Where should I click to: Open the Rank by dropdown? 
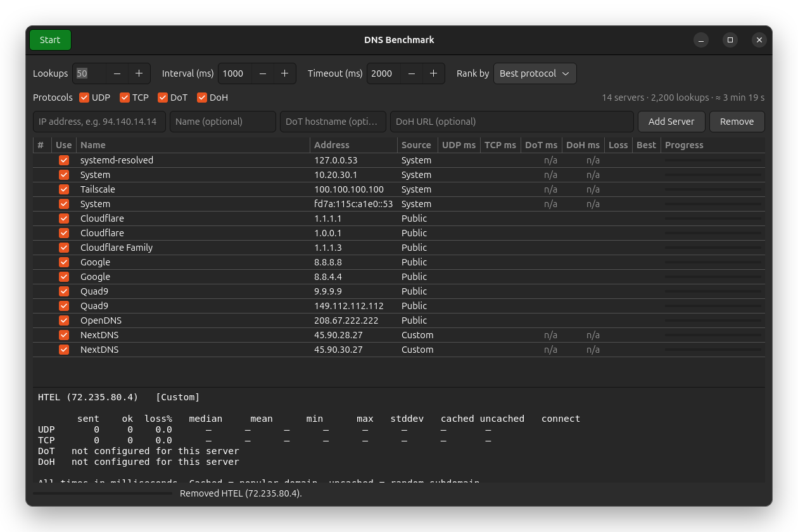click(535, 73)
